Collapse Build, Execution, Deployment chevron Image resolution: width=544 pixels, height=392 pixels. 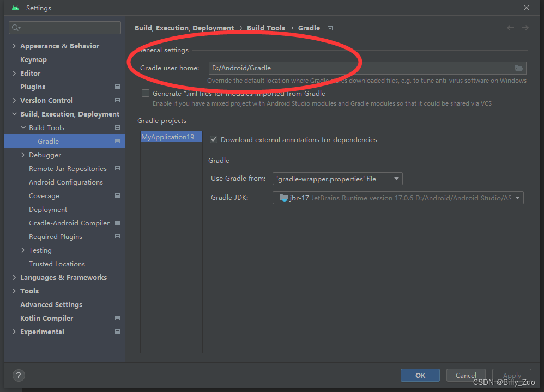coord(14,114)
